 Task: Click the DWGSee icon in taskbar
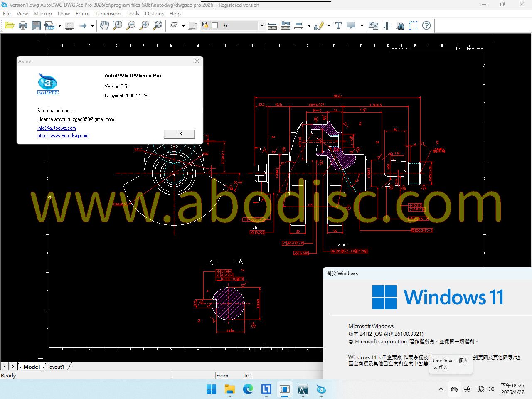(321, 389)
